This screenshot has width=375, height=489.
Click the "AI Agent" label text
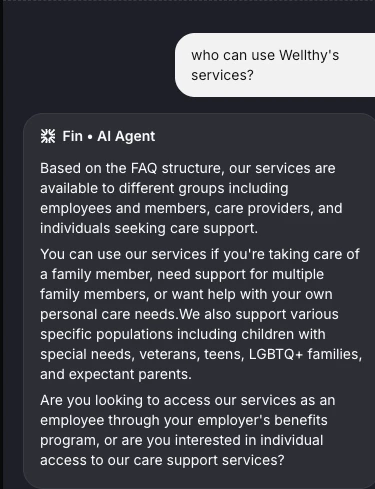coord(126,136)
